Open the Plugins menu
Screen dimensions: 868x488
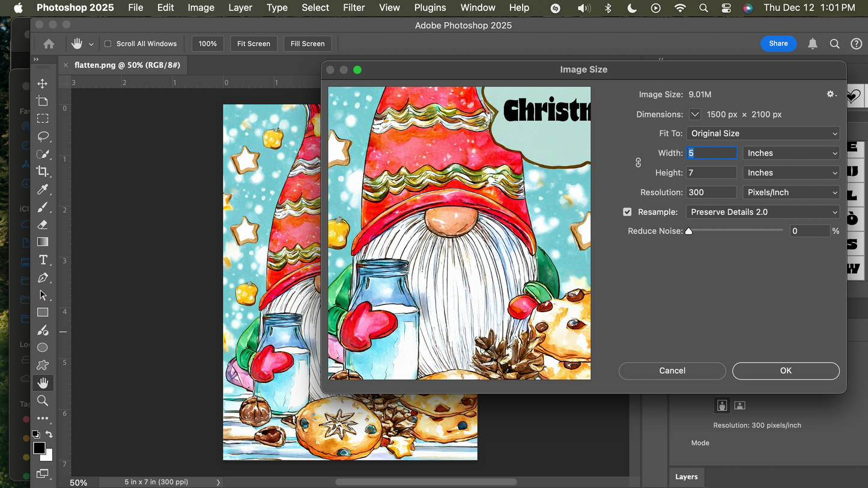(x=430, y=8)
